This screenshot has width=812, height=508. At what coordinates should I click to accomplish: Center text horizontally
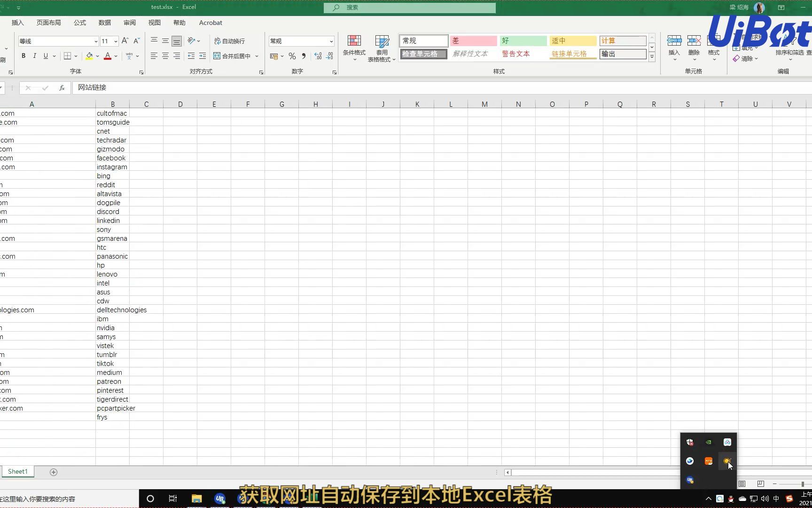click(165, 56)
